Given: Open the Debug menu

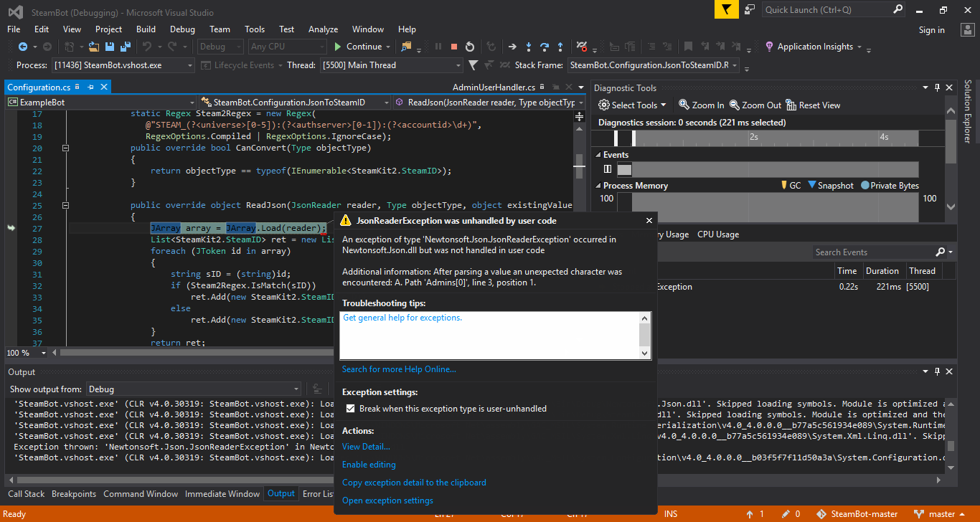Looking at the screenshot, I should (182, 29).
